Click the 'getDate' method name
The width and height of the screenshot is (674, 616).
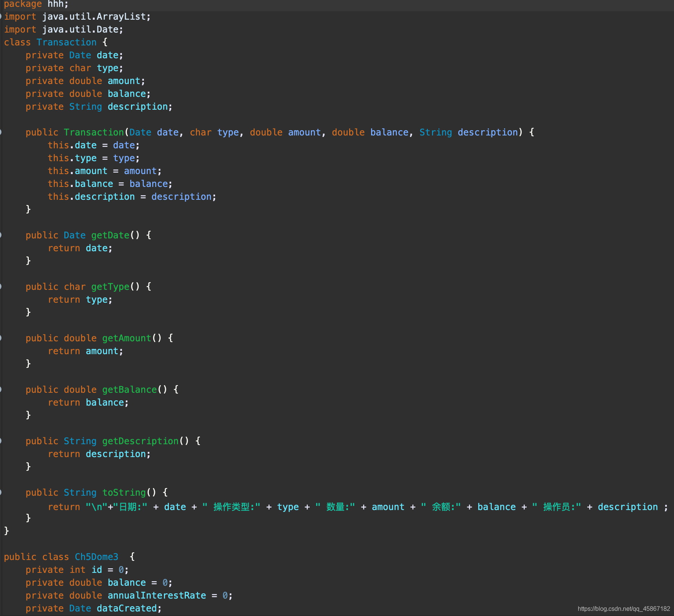[110, 235]
